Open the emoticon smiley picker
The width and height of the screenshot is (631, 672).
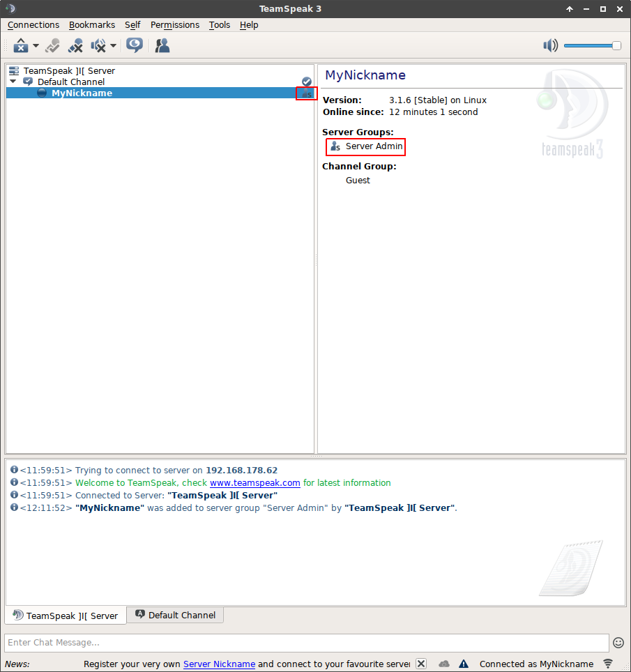[618, 643]
